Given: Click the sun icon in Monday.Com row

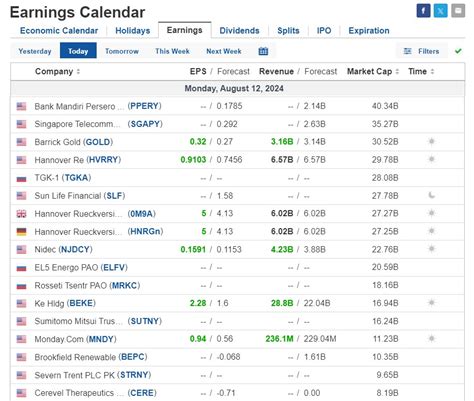Looking at the screenshot, I should click(x=431, y=339).
